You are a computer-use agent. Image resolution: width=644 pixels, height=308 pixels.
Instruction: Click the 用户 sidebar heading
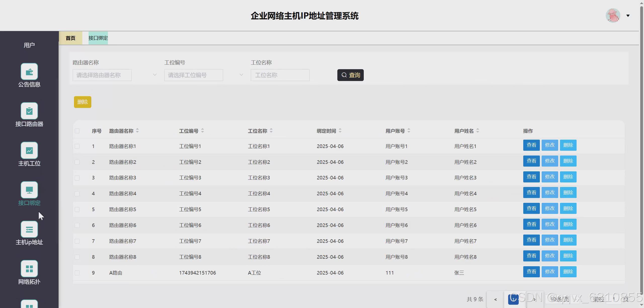point(29,45)
